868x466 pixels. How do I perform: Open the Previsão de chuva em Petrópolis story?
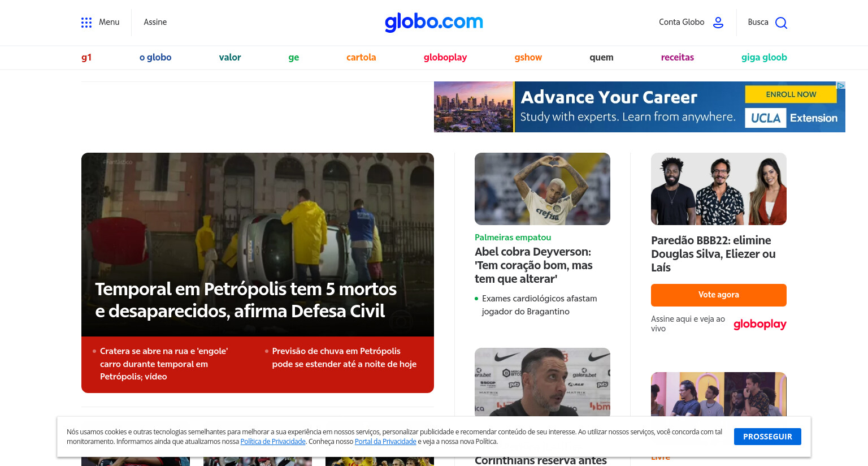pos(344,357)
